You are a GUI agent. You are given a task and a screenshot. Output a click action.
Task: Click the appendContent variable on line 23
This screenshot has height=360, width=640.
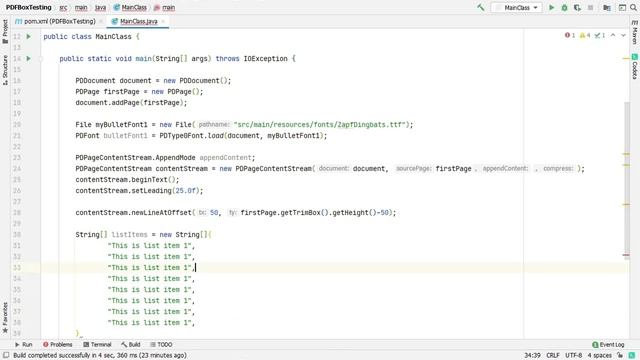tap(225, 158)
